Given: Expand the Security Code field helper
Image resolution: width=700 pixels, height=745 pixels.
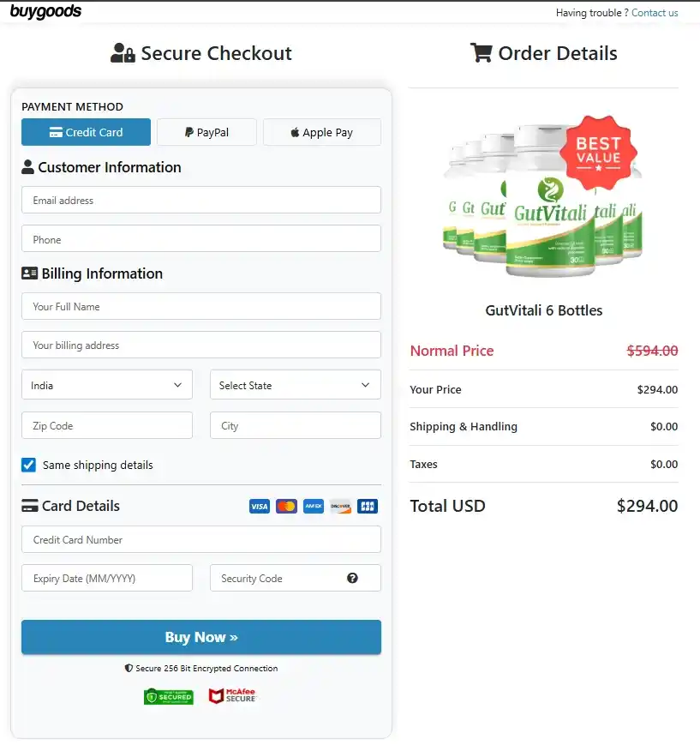Looking at the screenshot, I should click(352, 578).
